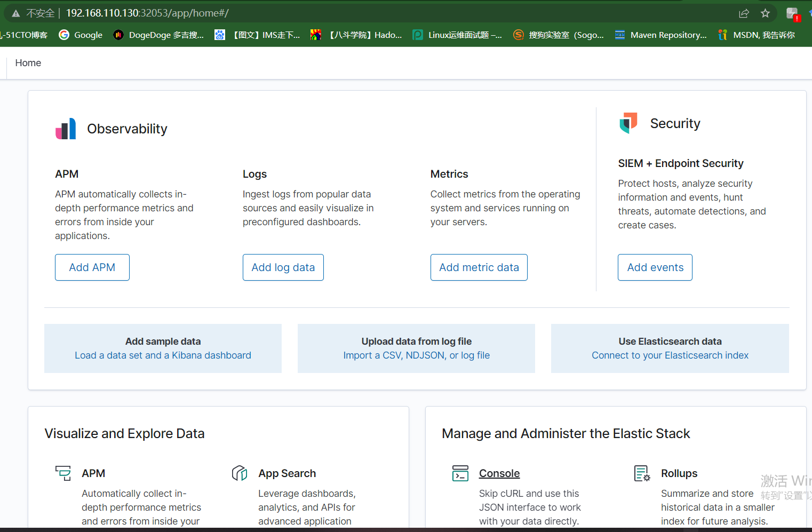Click Manage and Administer the Elastic Stack heading
This screenshot has width=812, height=532.
click(x=566, y=433)
